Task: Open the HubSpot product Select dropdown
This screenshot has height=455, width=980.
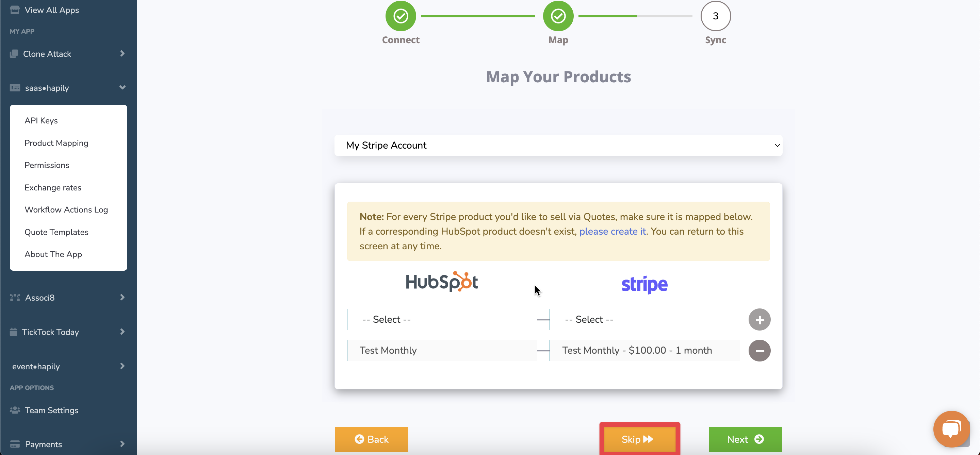Action: tap(442, 319)
